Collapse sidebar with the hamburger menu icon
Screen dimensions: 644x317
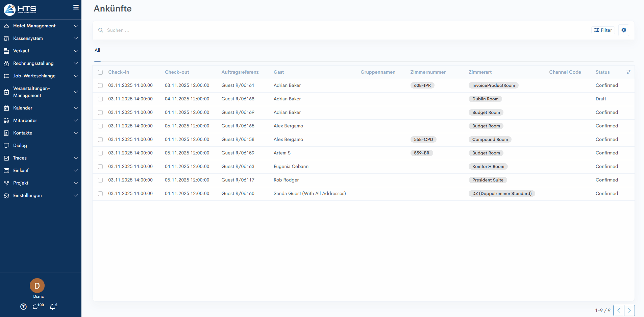click(76, 7)
